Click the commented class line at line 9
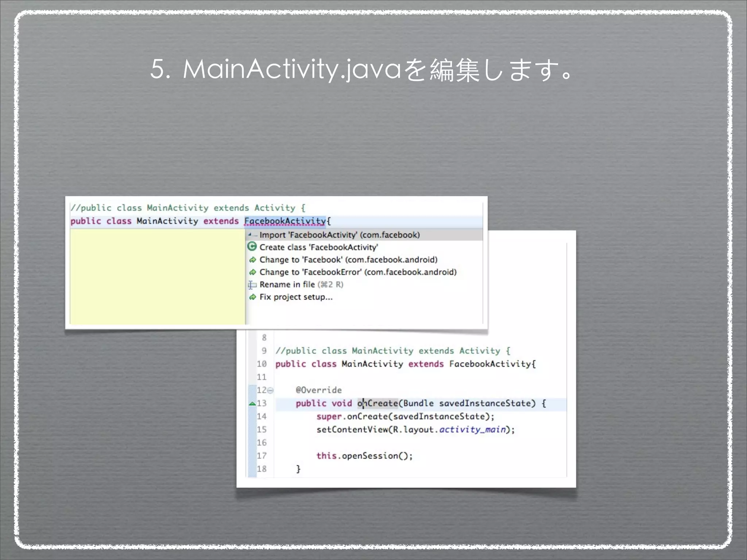Viewport: 747px width, 560px height. 393,351
